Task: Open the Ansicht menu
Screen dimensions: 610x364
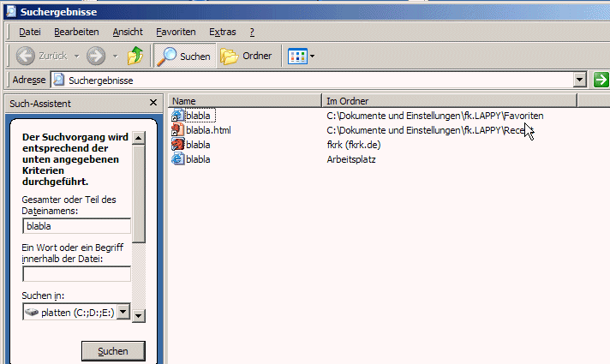Action: (128, 32)
